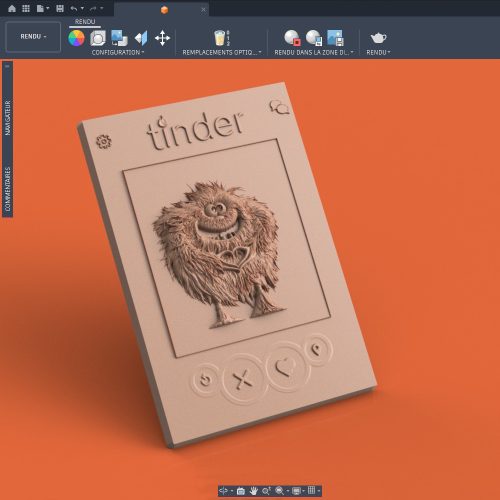Click the Scene Settings icon
Viewport: 500px width, 500px height.
click(x=98, y=38)
